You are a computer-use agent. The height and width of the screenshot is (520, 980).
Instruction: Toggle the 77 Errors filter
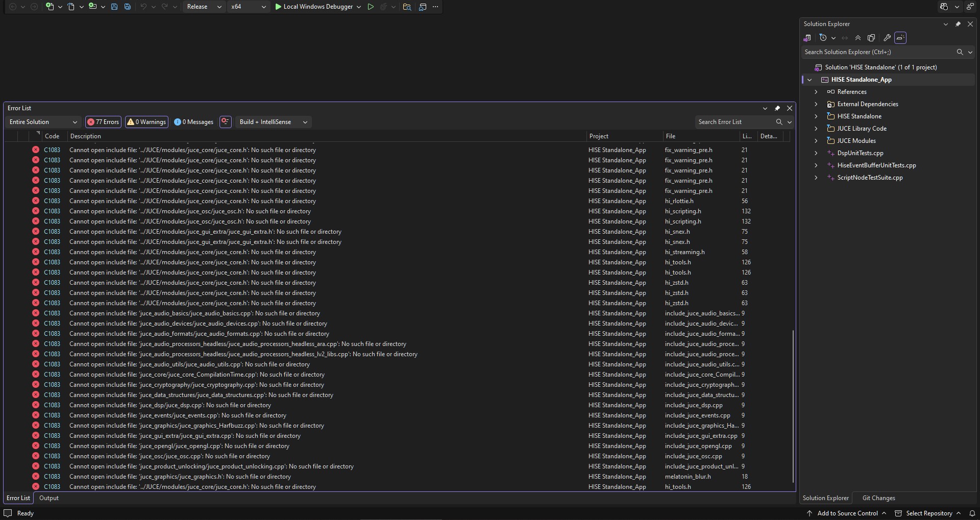click(103, 122)
